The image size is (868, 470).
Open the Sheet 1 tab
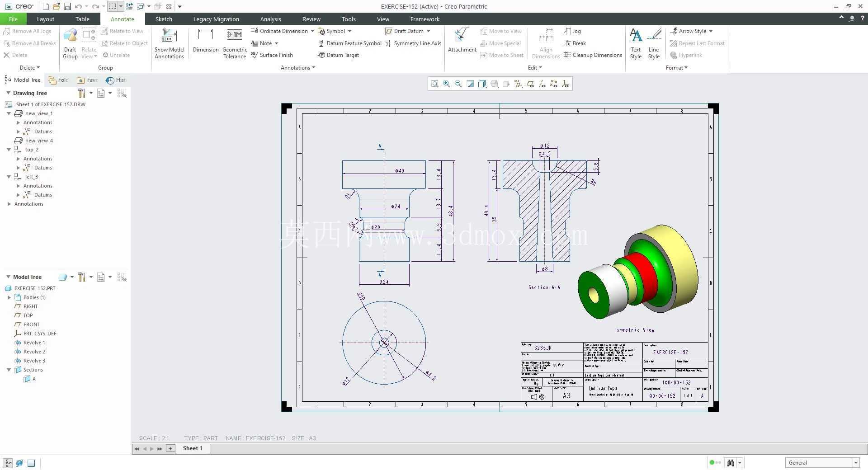point(193,448)
